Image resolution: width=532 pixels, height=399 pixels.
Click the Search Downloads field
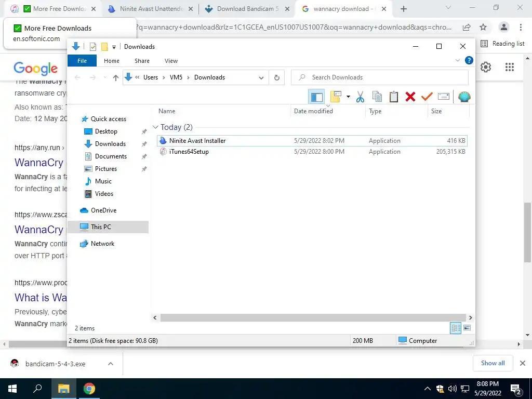click(380, 77)
